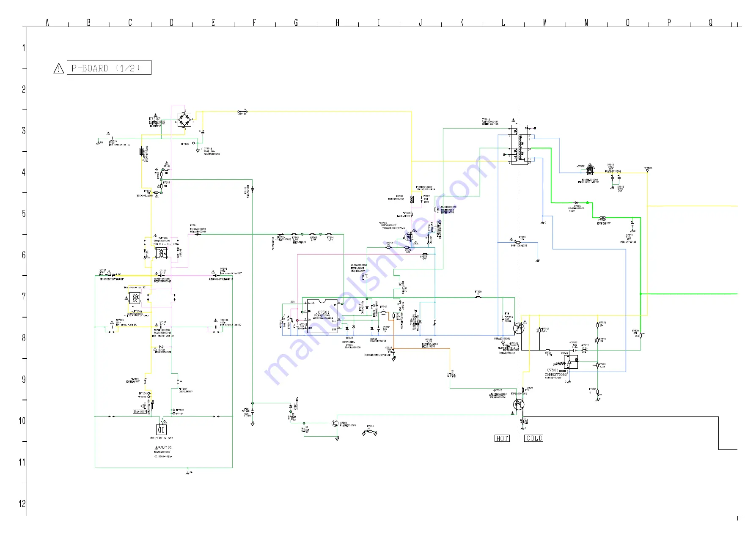This screenshot has width=756, height=534.
Task: Select the IC7301 controller chip symbol
Action: pos(322,316)
